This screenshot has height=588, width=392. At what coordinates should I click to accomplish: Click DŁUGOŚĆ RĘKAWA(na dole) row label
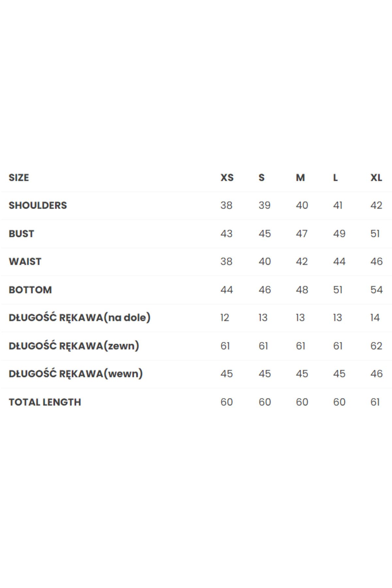point(79,318)
